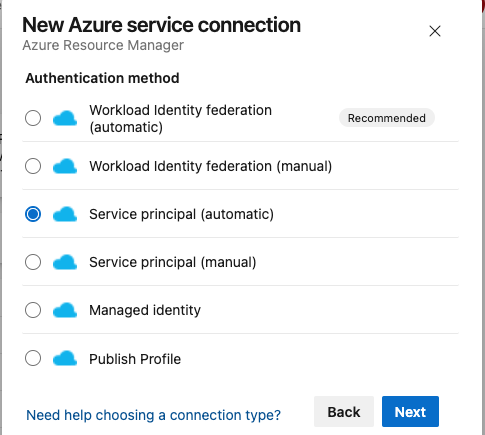Click the cloud icon for Service principal (automatic)

pyautogui.click(x=65, y=214)
